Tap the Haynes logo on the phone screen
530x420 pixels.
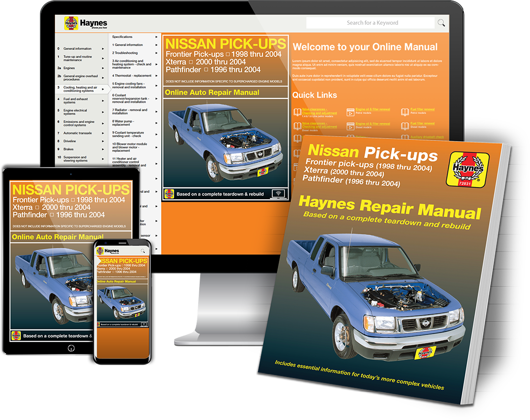(108, 251)
